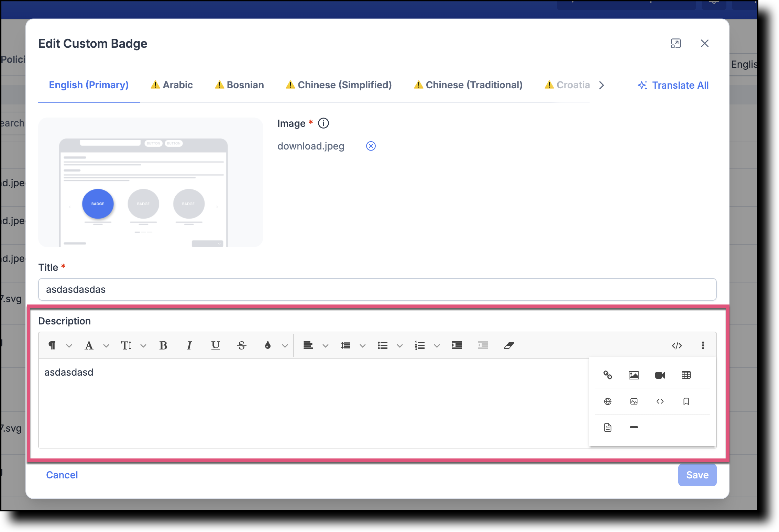This screenshot has height=532, width=779.
Task: Click the text align icon
Action: pyautogui.click(x=308, y=345)
